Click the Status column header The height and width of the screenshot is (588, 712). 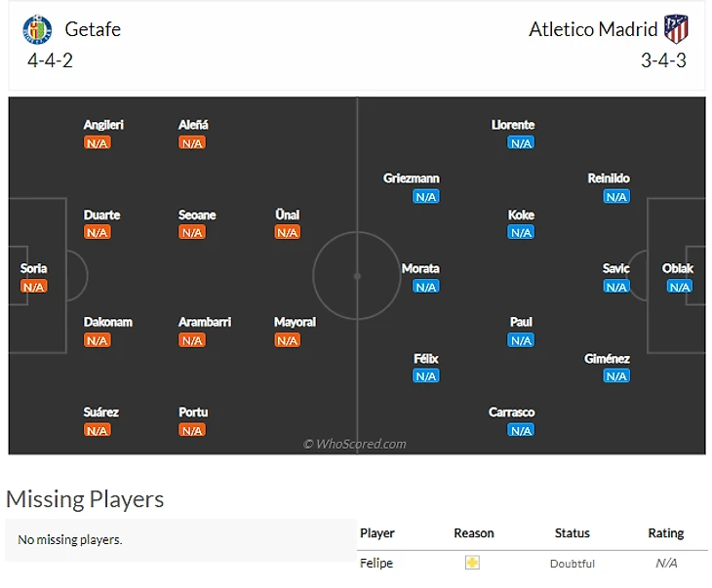(x=573, y=533)
